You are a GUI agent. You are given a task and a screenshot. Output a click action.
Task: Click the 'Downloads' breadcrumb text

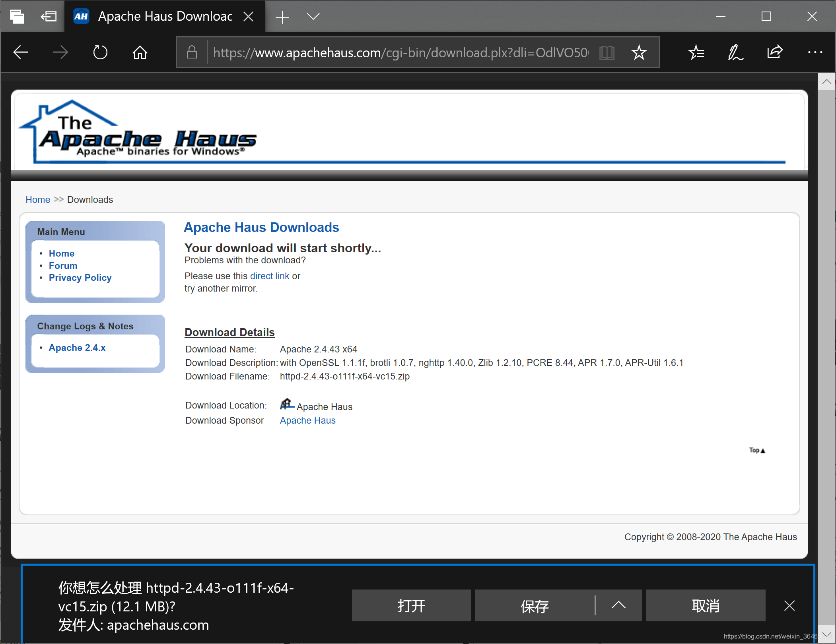tap(90, 200)
